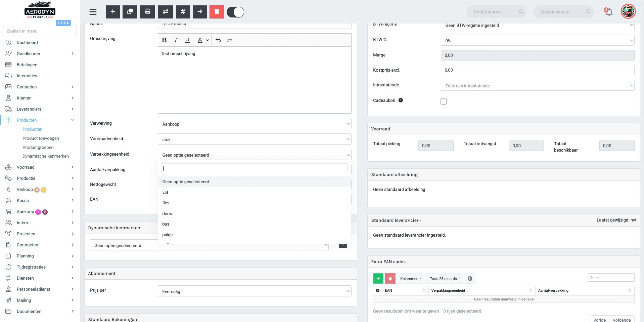Open the Prijs per dropdown
Screen dimensions: 644x322
click(255, 291)
